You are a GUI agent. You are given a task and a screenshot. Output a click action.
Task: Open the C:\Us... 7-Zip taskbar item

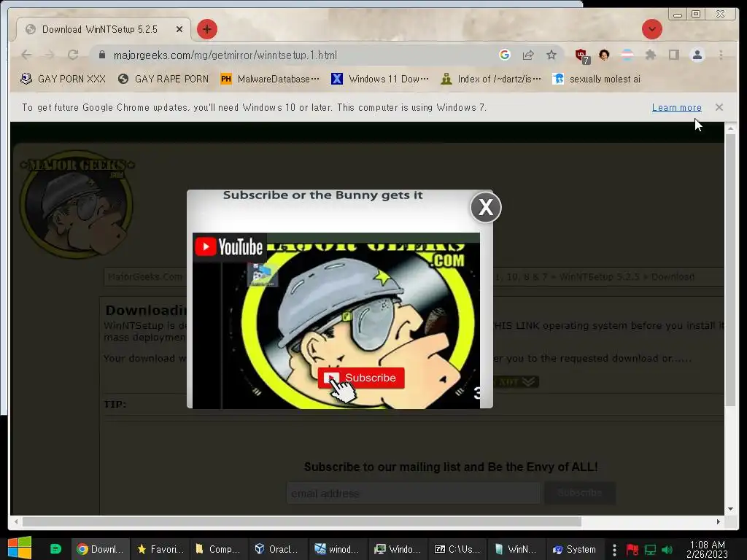pyautogui.click(x=457, y=549)
